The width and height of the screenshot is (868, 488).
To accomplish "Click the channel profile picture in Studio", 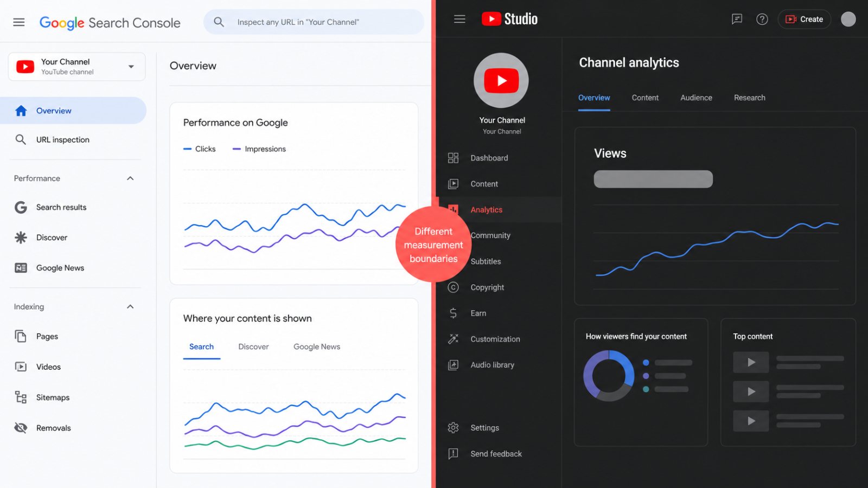I will point(501,80).
